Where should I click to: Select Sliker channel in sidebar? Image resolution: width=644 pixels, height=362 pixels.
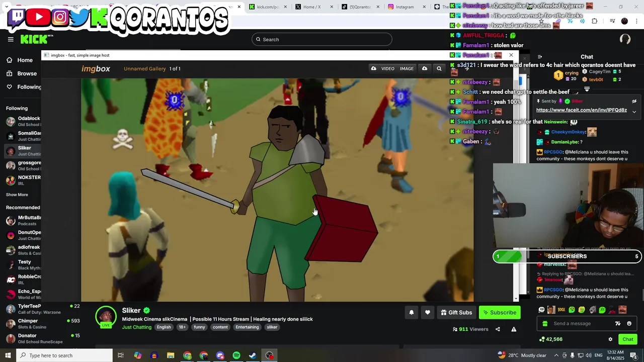23,151
